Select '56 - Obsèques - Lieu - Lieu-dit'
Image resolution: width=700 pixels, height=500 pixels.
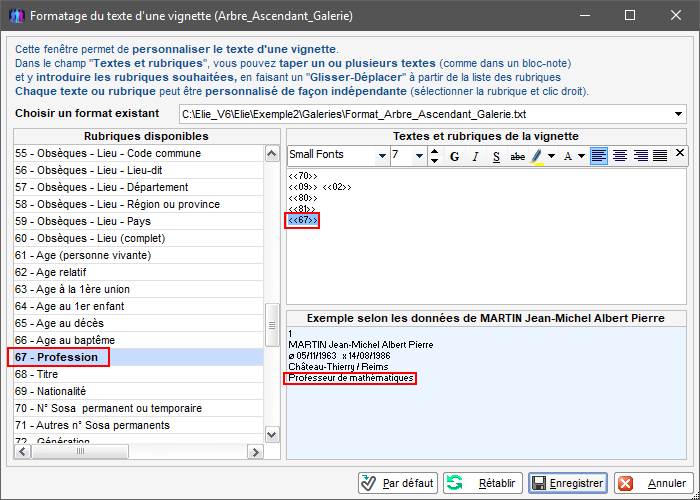tap(139, 170)
